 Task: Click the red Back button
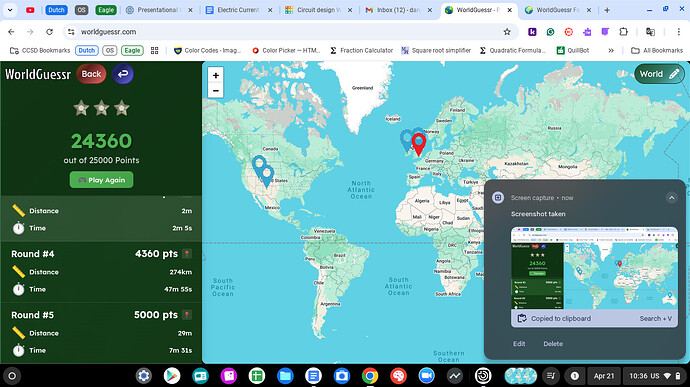click(x=91, y=74)
